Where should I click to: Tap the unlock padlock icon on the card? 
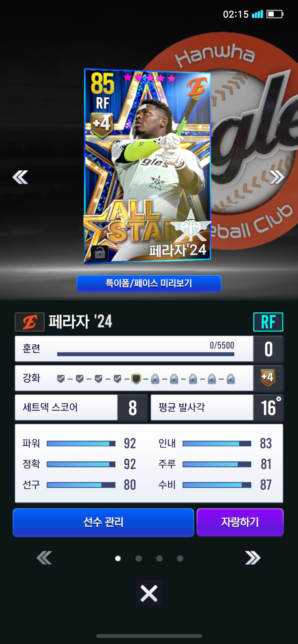tap(100, 253)
